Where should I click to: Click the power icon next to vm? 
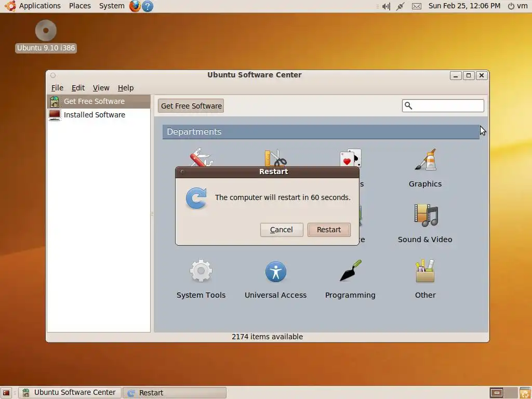(x=511, y=6)
